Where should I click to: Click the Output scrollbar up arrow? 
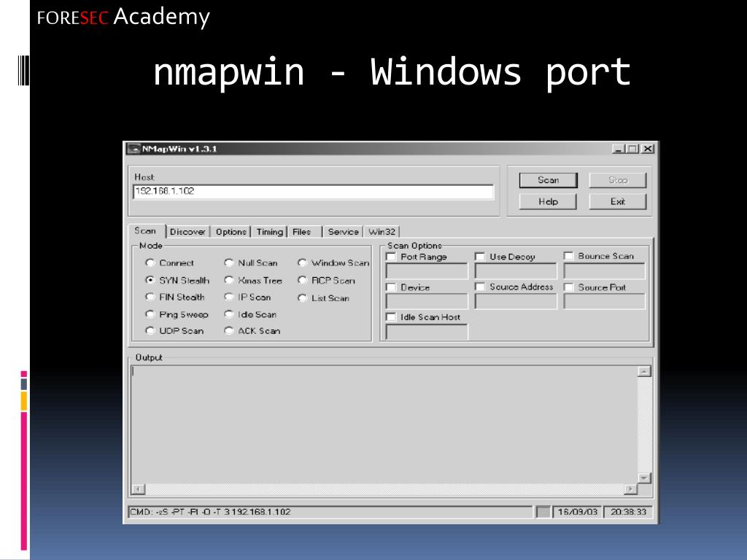click(x=644, y=371)
